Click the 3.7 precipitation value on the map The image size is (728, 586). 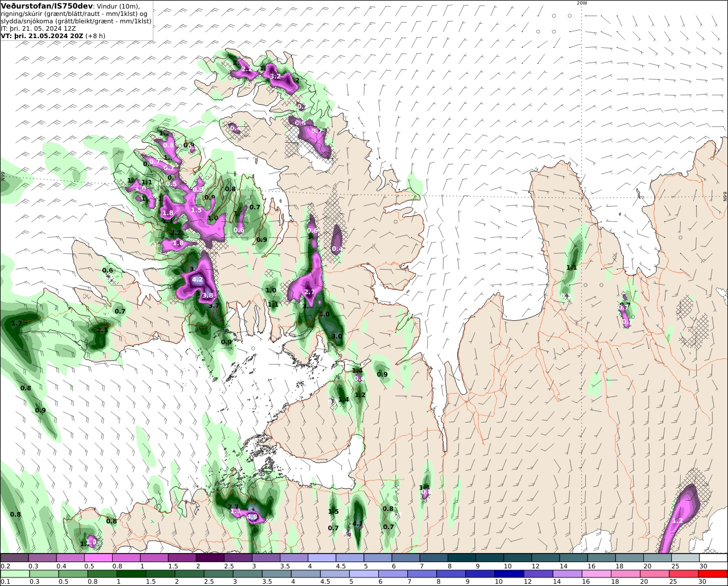tap(214, 306)
